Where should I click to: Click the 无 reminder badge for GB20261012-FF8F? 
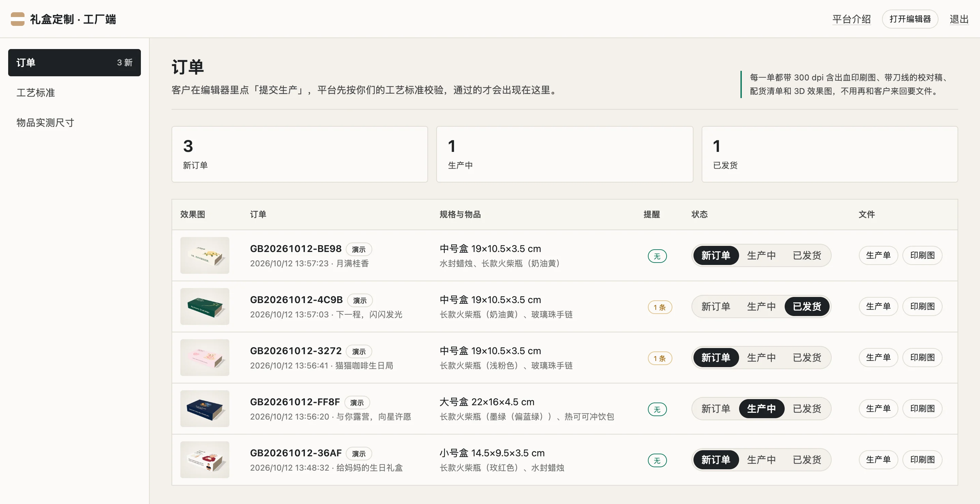coord(657,409)
